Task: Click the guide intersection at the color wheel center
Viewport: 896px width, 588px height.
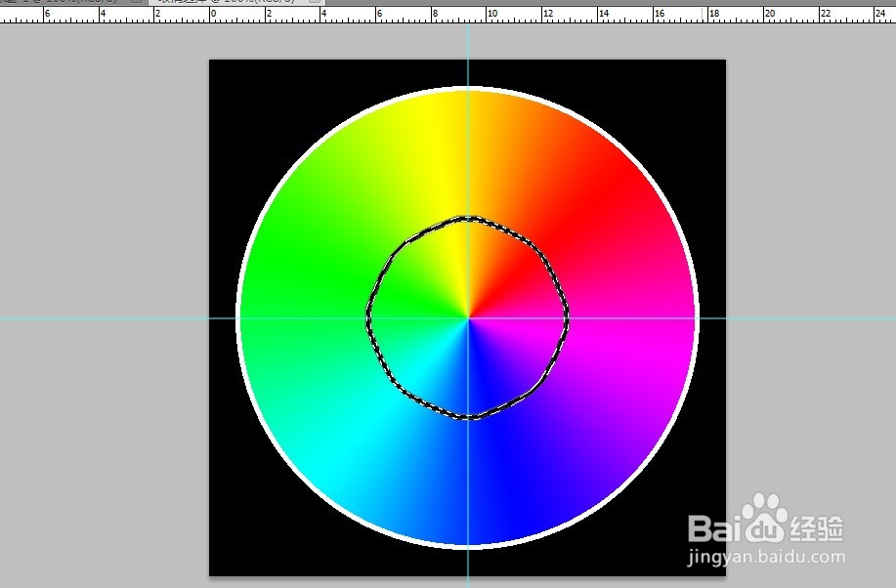Action: [468, 317]
